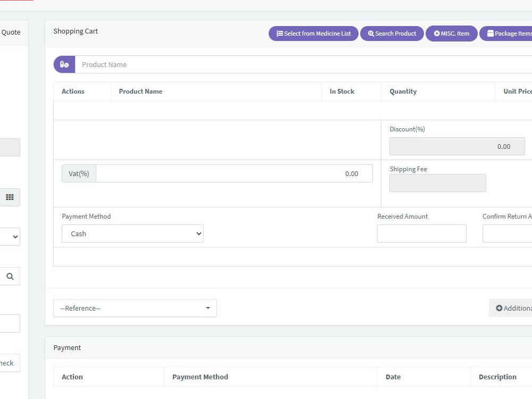Click the Additional button with plus icon
This screenshot has width=532, height=399.
pos(511,308)
